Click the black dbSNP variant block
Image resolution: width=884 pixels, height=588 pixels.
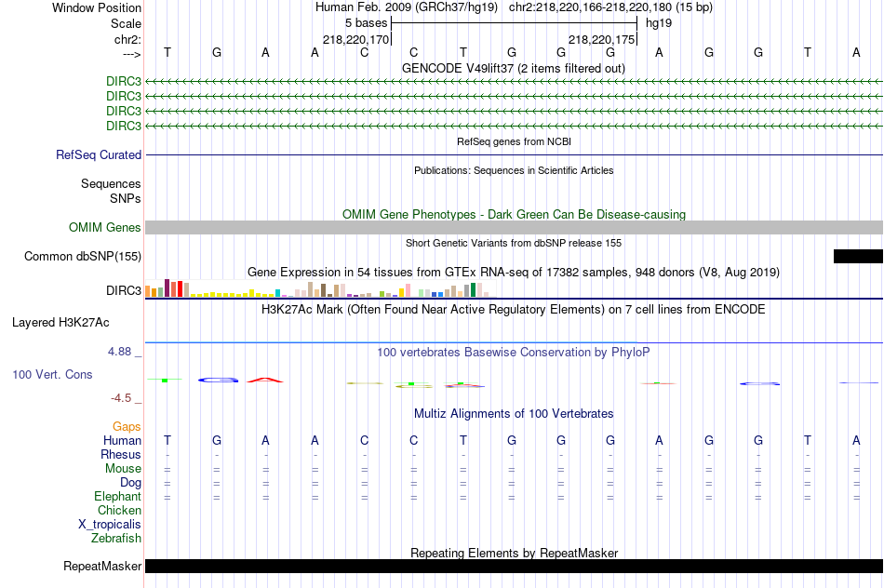[x=858, y=257]
